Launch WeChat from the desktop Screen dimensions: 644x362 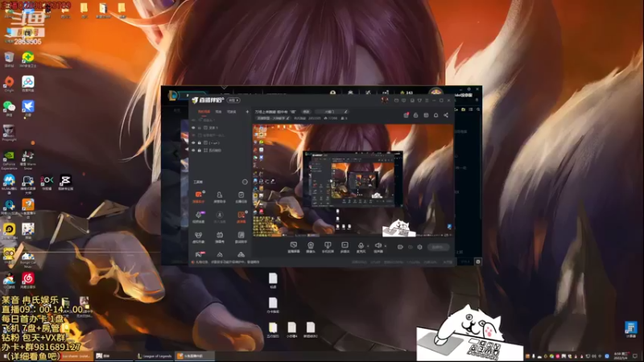pyautogui.click(x=9, y=108)
